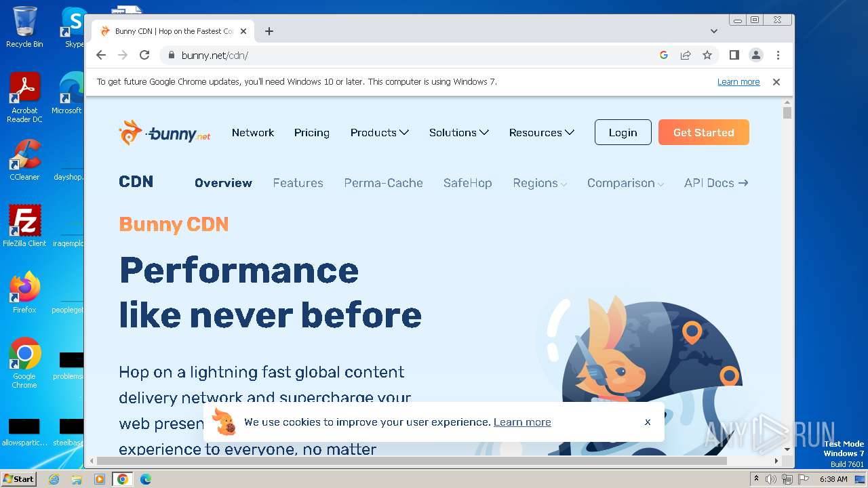Expand the Comparison dropdown
The image size is (868, 488).
click(x=626, y=183)
